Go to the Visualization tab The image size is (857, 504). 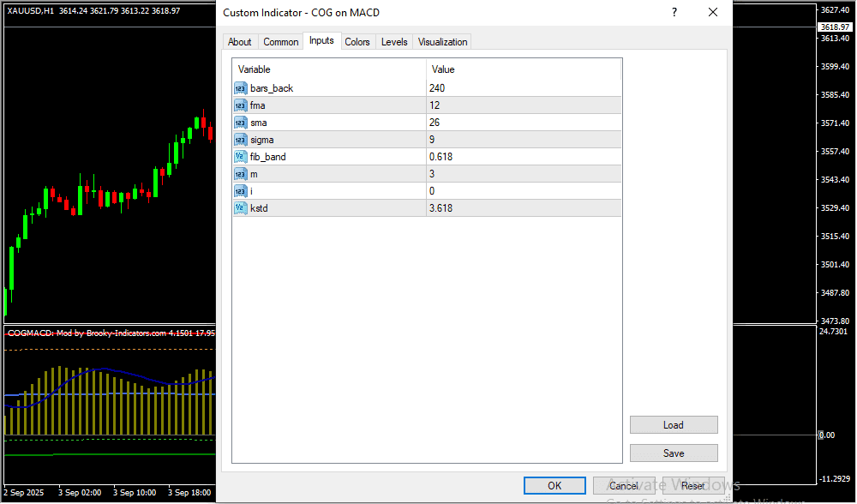coord(442,42)
